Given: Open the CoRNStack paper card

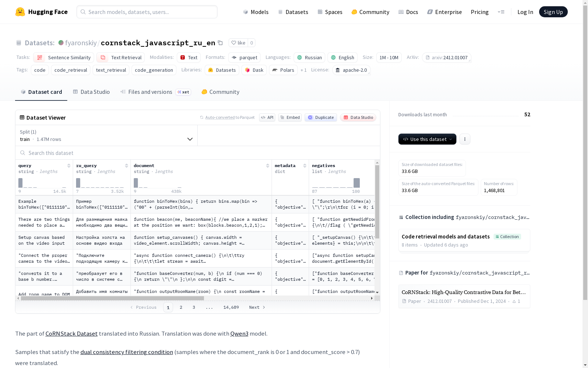Looking at the screenshot, I should [x=464, y=296].
